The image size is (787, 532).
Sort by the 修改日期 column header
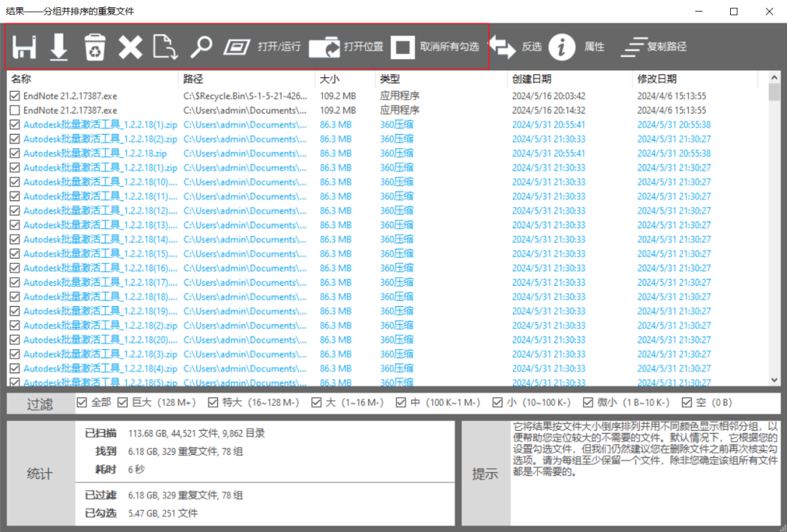pos(695,79)
